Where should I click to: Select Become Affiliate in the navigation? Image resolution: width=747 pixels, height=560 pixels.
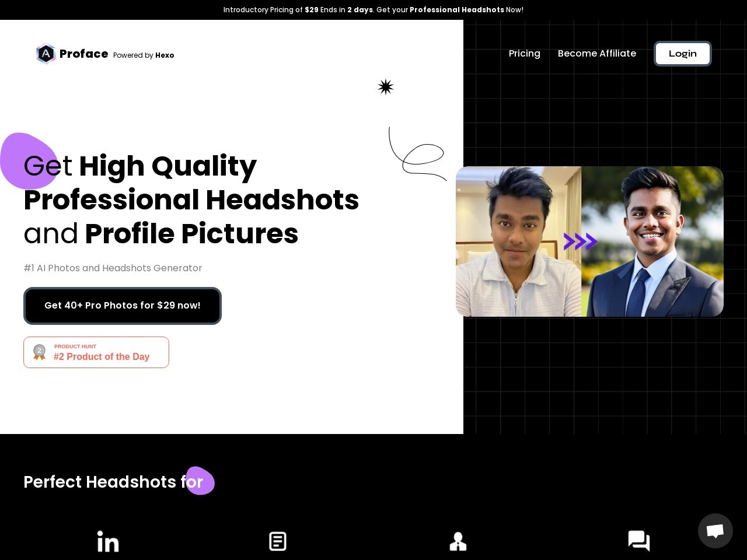pyautogui.click(x=597, y=53)
